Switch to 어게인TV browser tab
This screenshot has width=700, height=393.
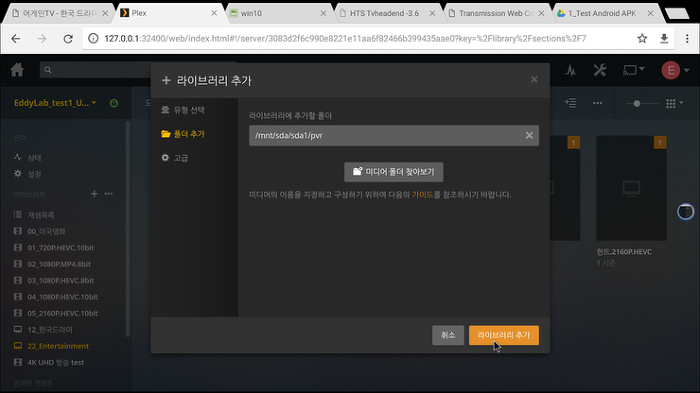60,13
